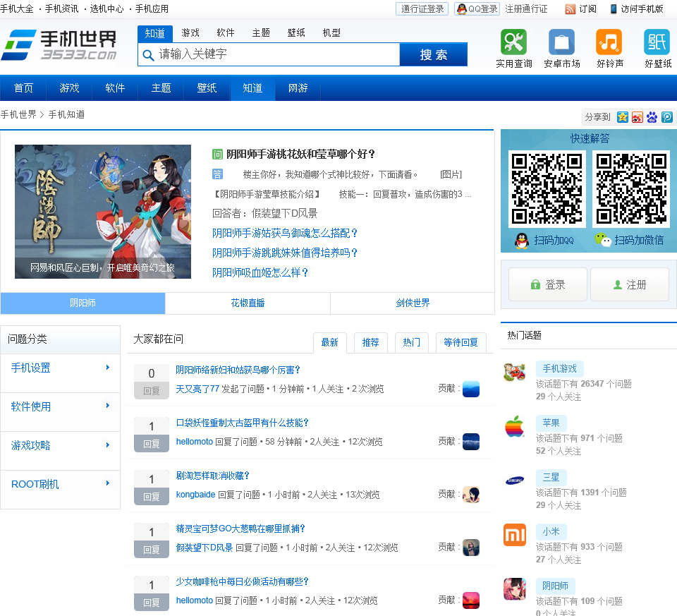
Task: Click the 访问手机版 phone icon
Action: click(613, 9)
